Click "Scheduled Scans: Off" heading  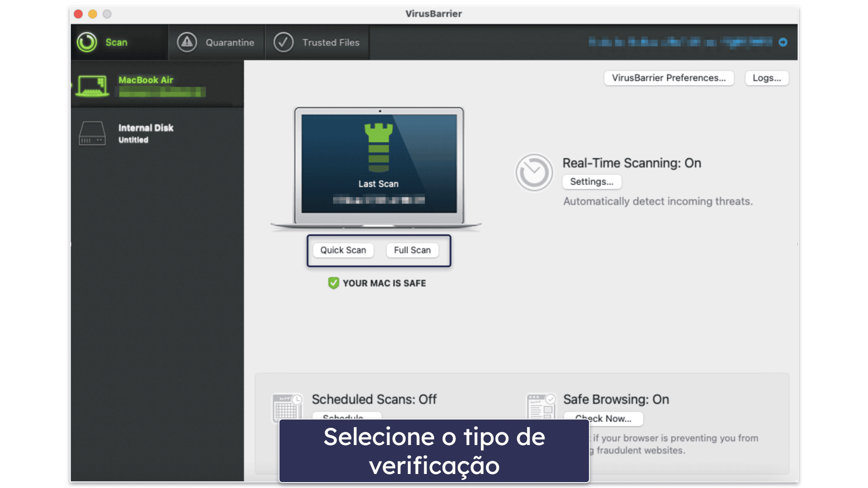coord(374,399)
